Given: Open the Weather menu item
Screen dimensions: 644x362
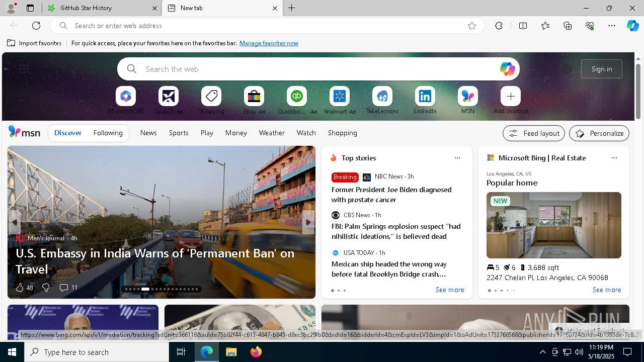Looking at the screenshot, I should 272,133.
